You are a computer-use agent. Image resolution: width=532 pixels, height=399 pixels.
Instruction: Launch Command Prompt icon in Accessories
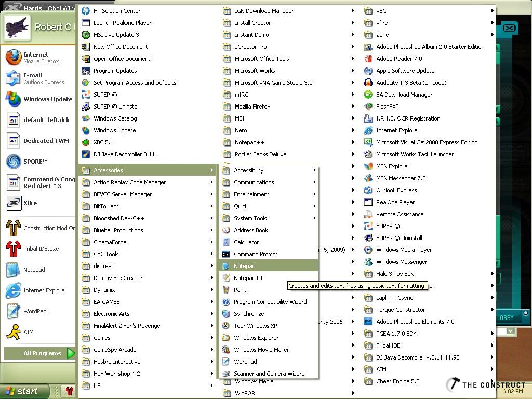click(226, 254)
